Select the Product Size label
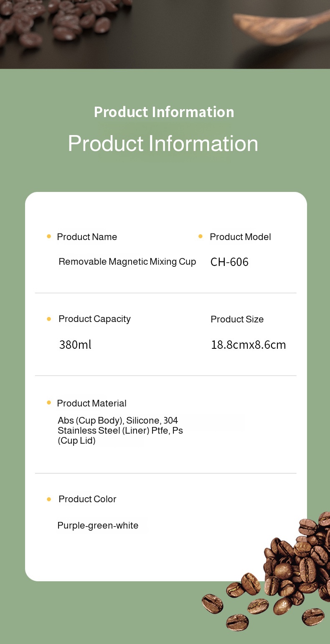 pyautogui.click(x=237, y=319)
